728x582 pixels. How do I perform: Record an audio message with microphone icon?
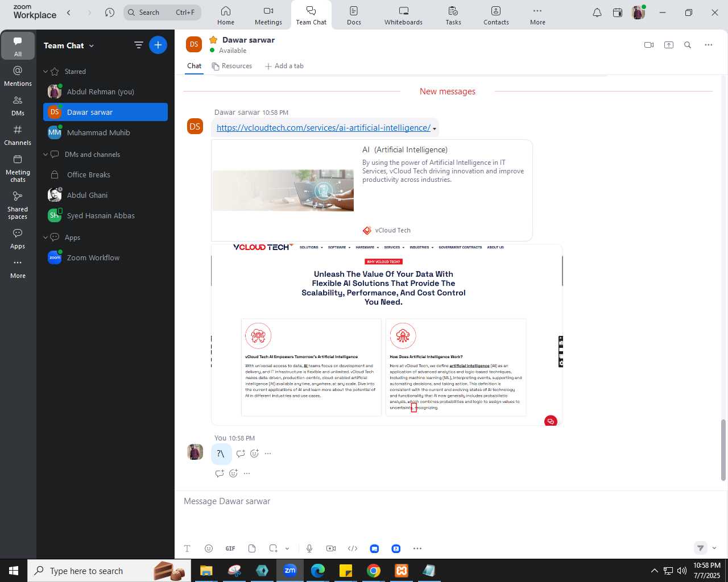coord(309,548)
